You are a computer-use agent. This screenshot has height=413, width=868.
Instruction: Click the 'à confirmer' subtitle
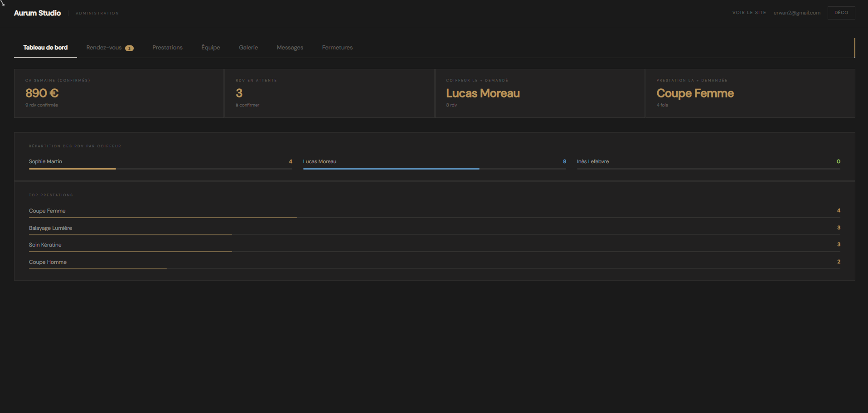(x=247, y=105)
